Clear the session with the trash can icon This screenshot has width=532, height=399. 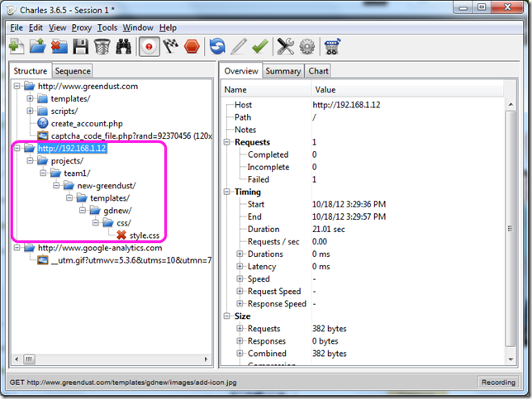102,46
